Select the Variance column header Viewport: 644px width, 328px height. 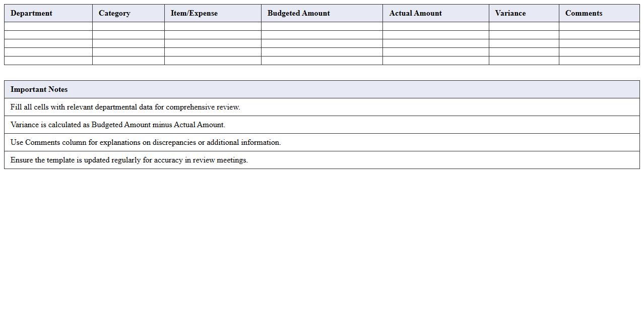click(510, 13)
